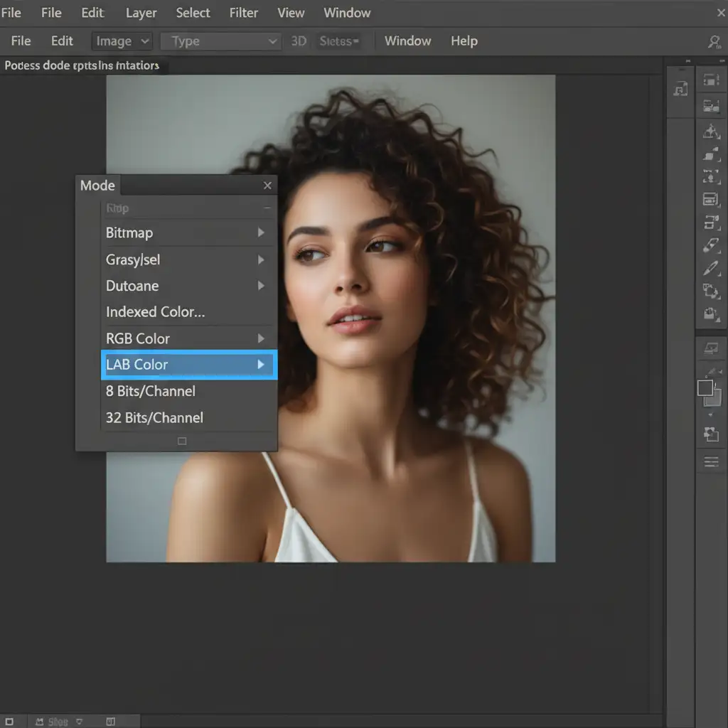Expand the RGB Color submenu arrow
Image resolution: width=728 pixels, height=728 pixels.
261,338
